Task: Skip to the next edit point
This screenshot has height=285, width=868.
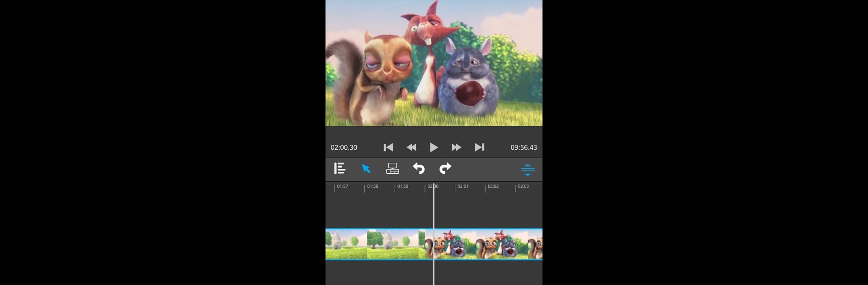Action: (480, 147)
